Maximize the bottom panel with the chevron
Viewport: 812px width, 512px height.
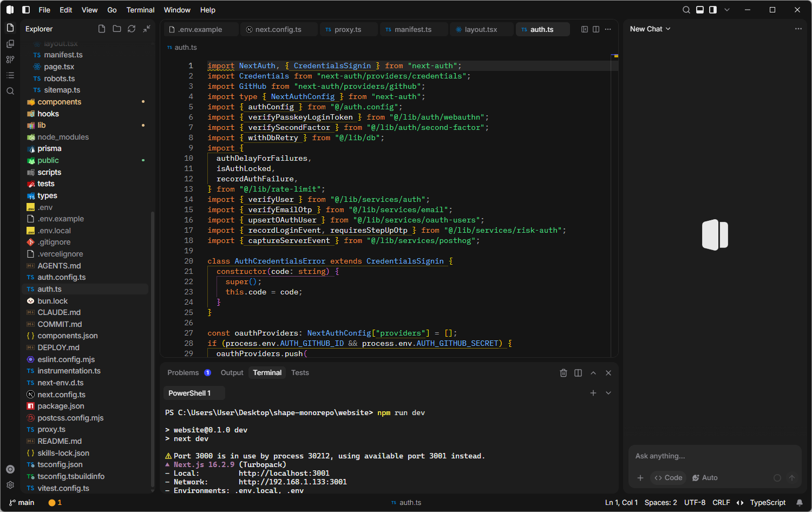pyautogui.click(x=593, y=373)
